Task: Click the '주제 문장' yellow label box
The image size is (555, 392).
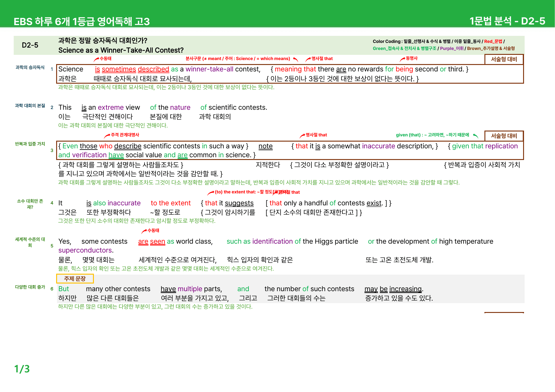Action: click(75, 279)
